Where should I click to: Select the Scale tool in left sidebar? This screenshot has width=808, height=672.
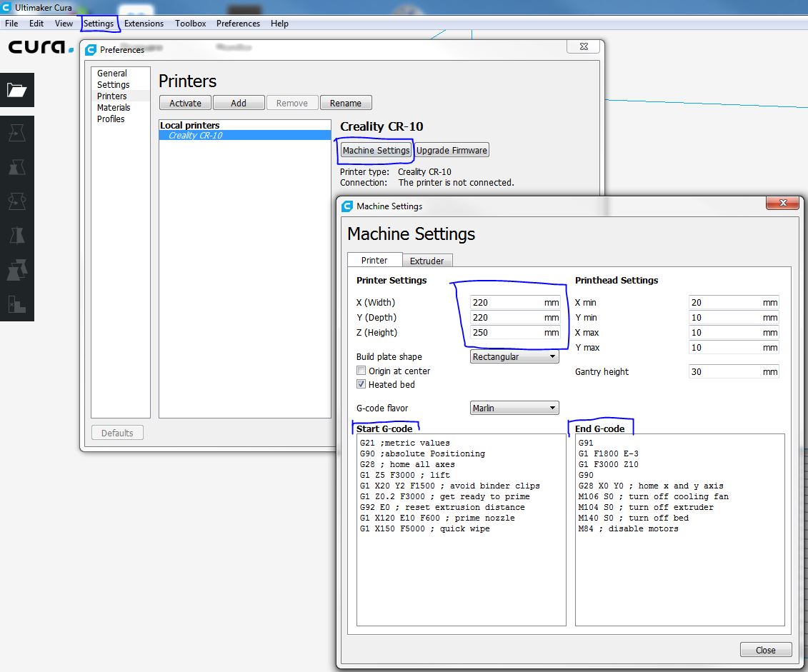pyautogui.click(x=16, y=167)
